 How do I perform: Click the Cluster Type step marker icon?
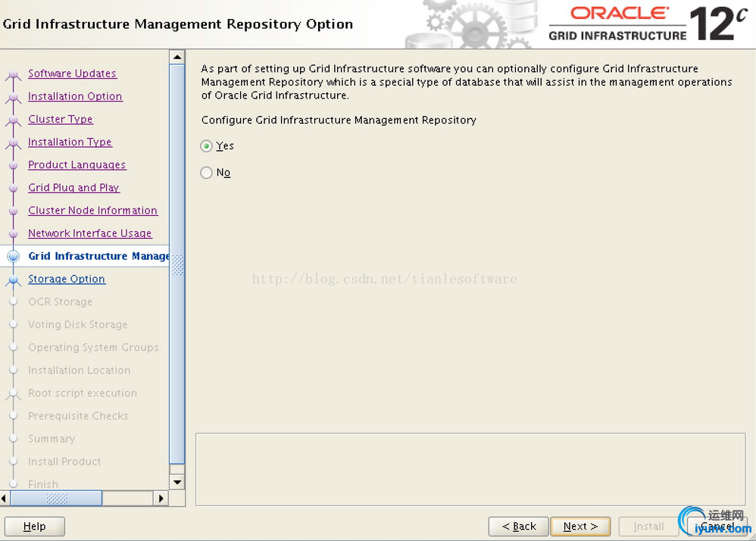click(x=14, y=120)
